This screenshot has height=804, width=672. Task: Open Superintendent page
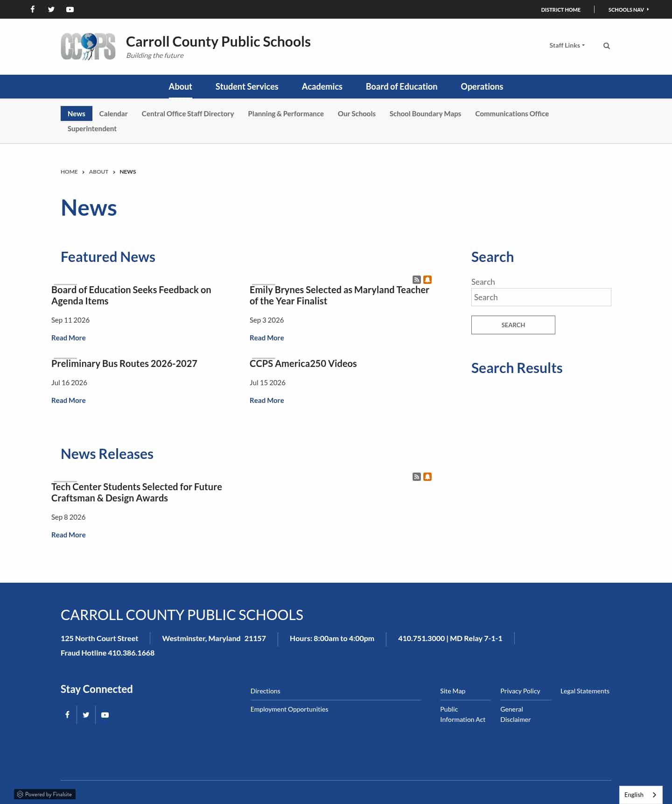pos(92,128)
